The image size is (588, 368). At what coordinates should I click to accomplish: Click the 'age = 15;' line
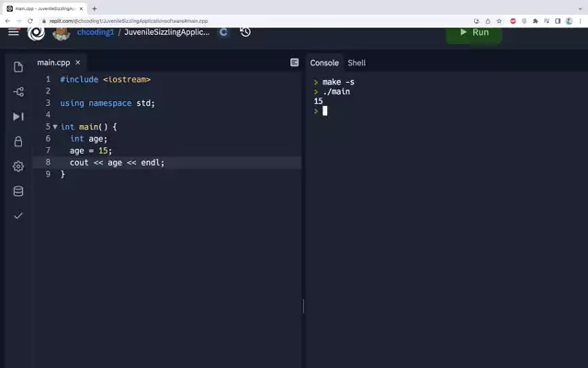tap(91, 151)
